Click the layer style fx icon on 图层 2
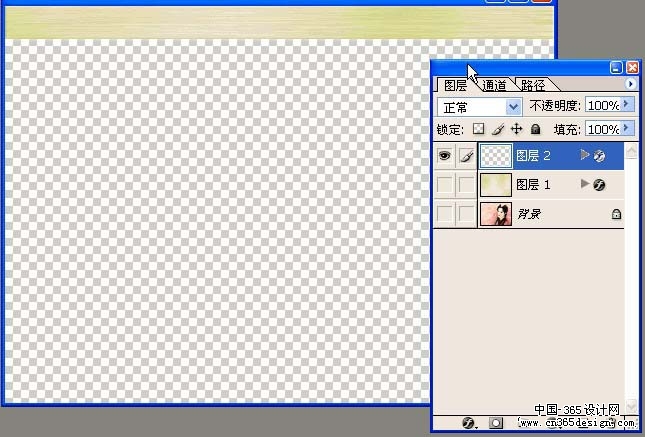The image size is (645, 437). 599,156
